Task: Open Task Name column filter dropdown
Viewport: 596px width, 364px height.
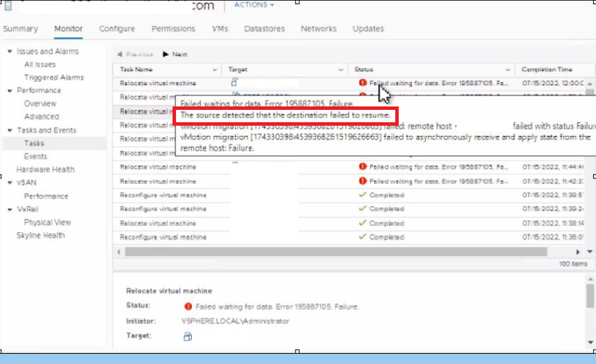Action: (214, 70)
